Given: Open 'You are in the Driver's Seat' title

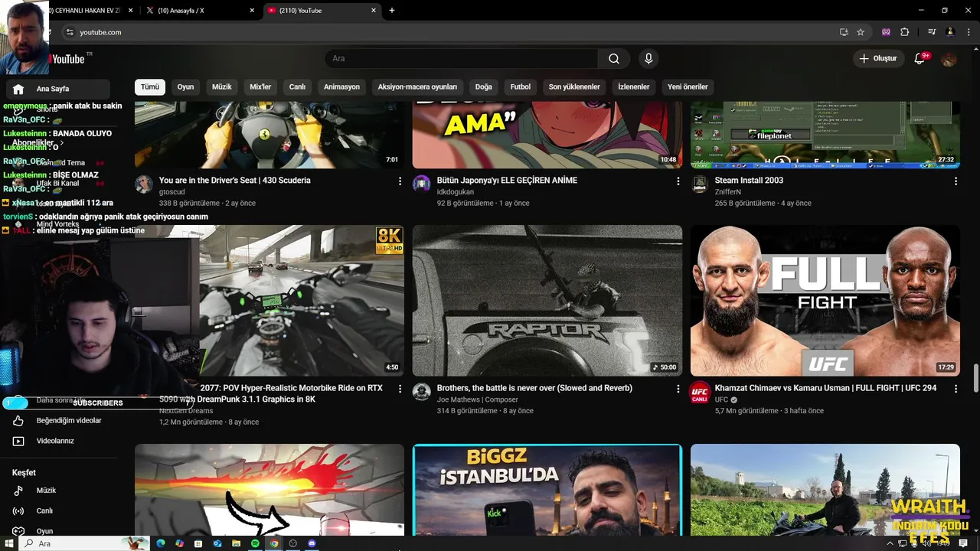Looking at the screenshot, I should pos(235,181).
